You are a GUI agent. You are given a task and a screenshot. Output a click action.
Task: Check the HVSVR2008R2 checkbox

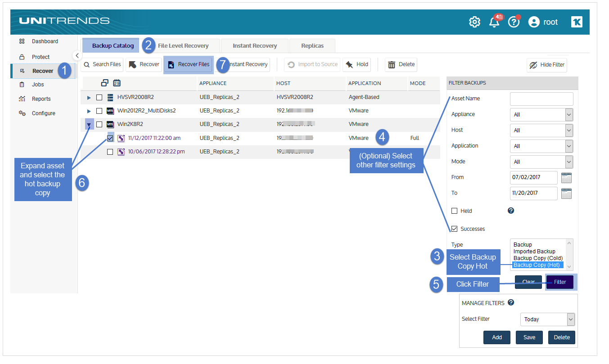[x=99, y=97]
